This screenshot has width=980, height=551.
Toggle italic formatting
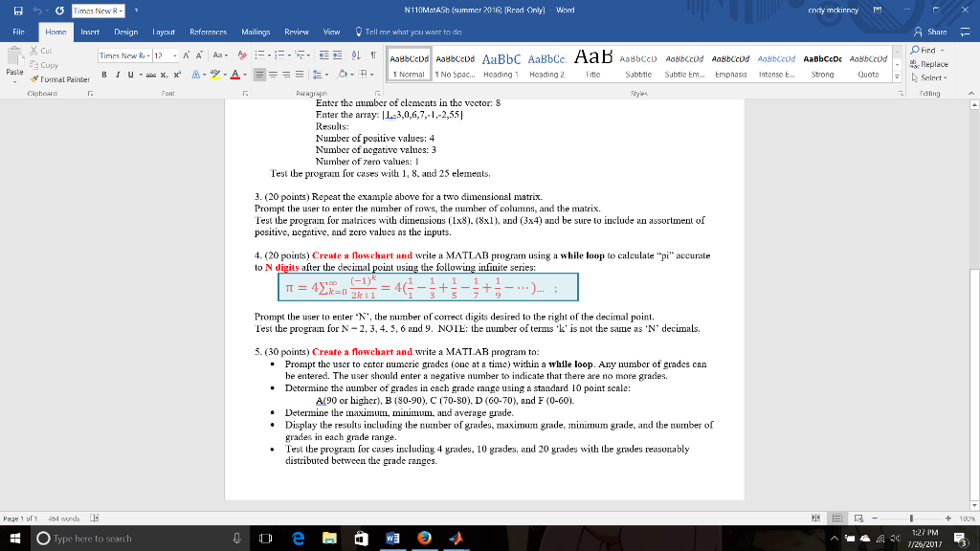tap(117, 75)
